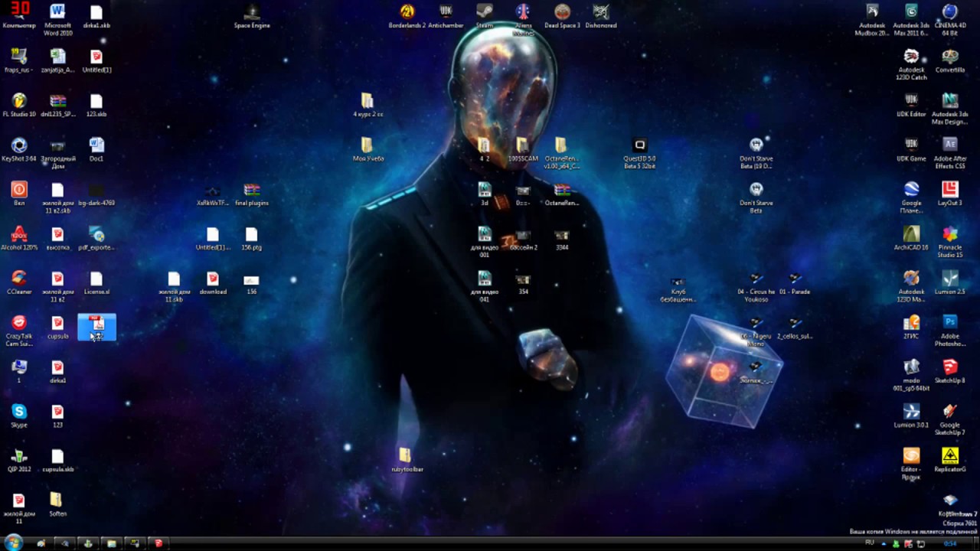Open the 'Моя Учеба' folder
Screen dimensions: 980x551
click(x=368, y=148)
